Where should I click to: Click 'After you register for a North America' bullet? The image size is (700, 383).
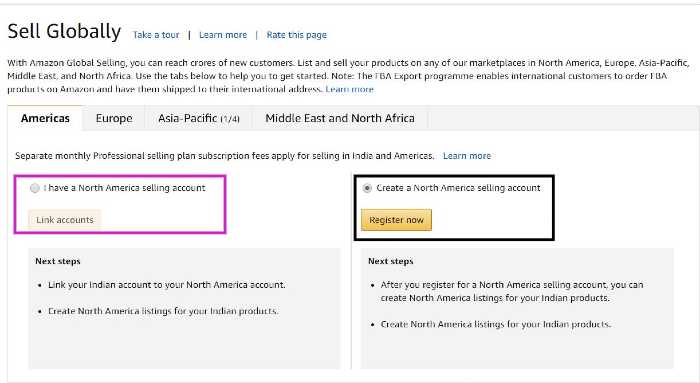point(512,291)
